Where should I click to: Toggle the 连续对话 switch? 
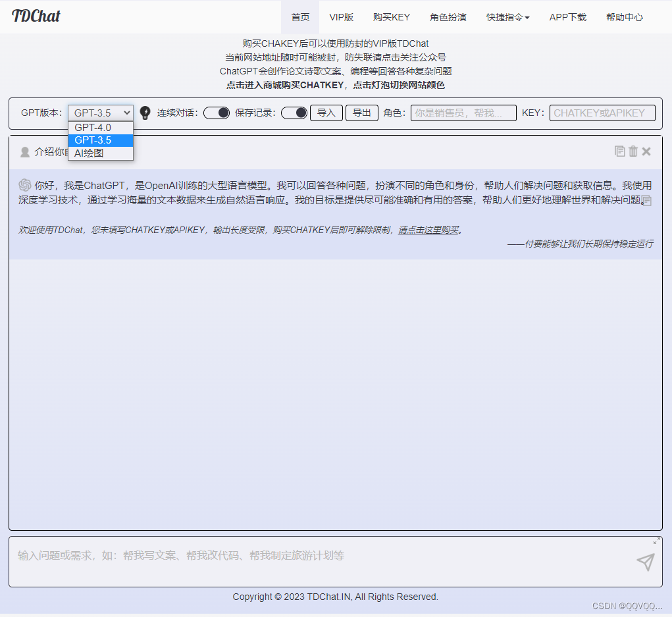pos(217,113)
